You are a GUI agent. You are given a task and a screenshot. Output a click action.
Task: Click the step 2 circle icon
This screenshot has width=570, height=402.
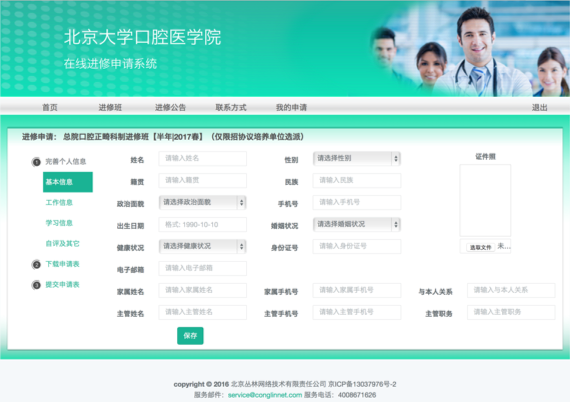(x=36, y=265)
